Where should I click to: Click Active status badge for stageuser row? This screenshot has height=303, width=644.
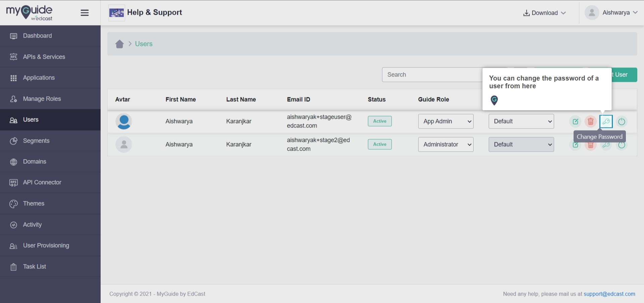[380, 121]
